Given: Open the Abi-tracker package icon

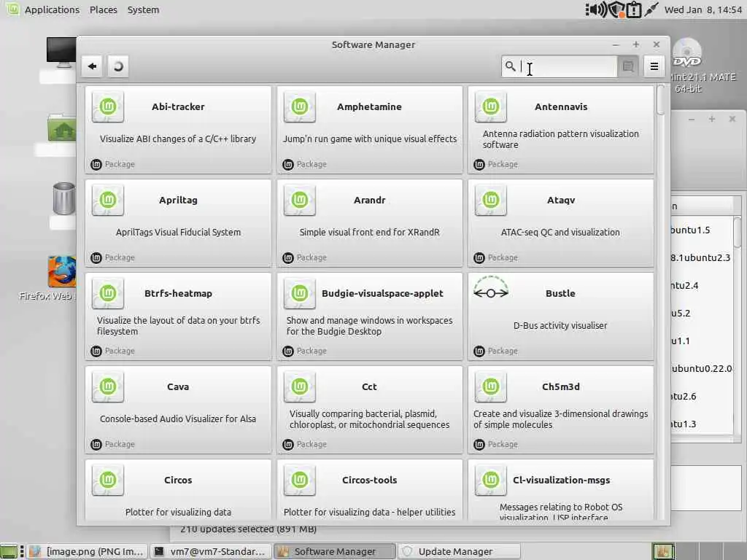Looking at the screenshot, I should (108, 106).
